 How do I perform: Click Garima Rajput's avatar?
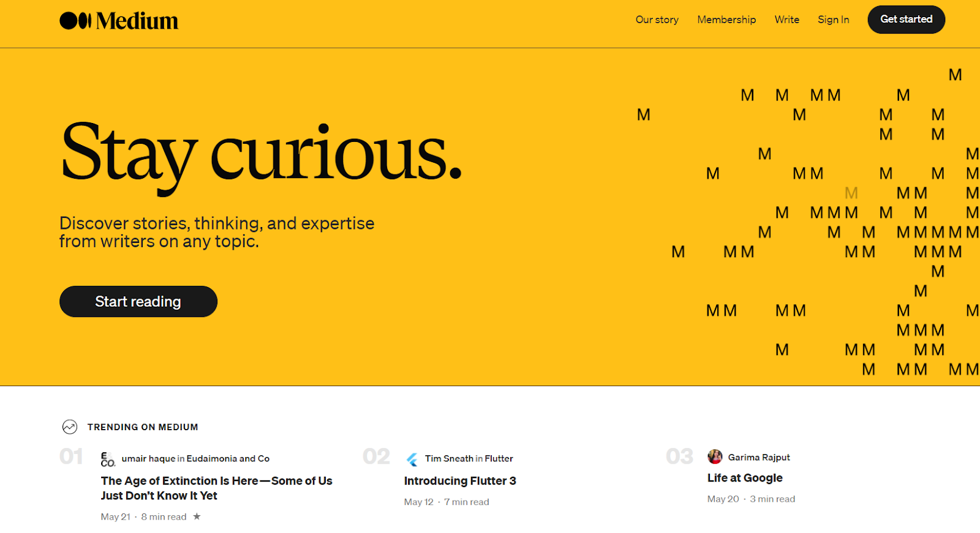(715, 457)
